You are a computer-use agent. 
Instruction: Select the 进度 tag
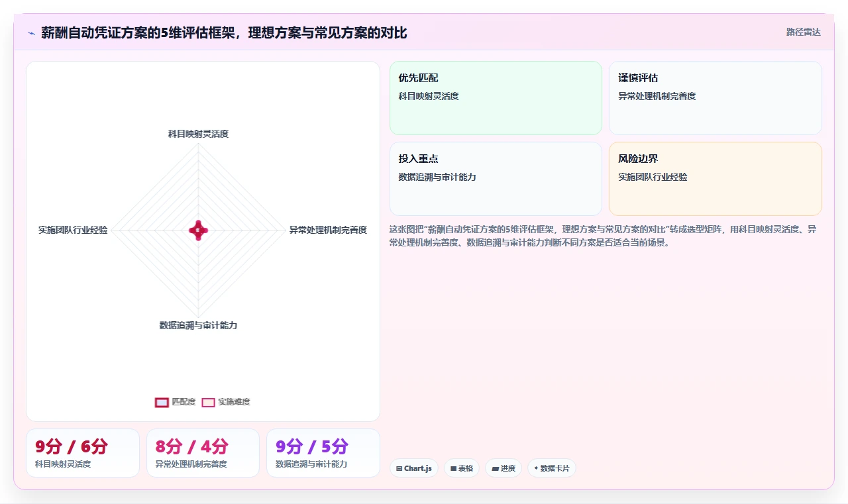click(503, 468)
